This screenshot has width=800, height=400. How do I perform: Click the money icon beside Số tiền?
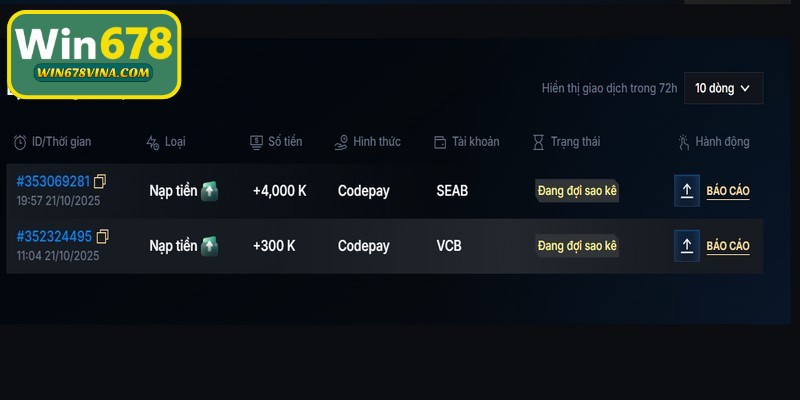tap(256, 142)
